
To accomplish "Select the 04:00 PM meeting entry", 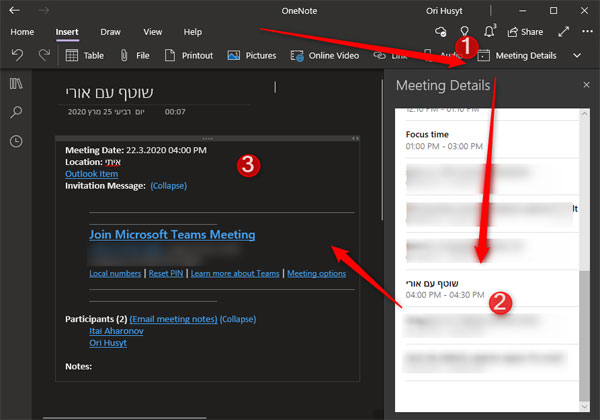I will [445, 288].
